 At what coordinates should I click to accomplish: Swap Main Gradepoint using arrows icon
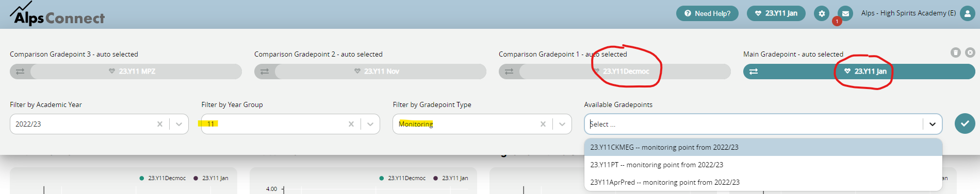(754, 72)
